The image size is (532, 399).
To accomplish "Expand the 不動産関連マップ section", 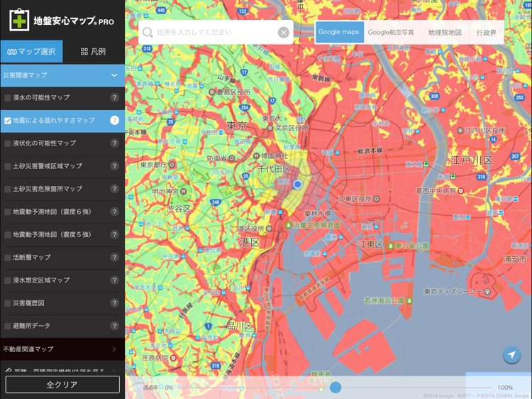I will coord(62,349).
